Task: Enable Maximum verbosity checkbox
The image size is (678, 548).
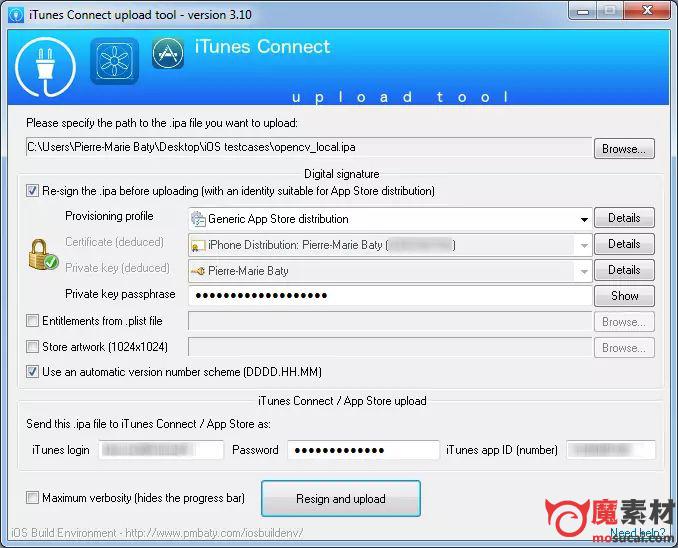Action: tap(32, 498)
